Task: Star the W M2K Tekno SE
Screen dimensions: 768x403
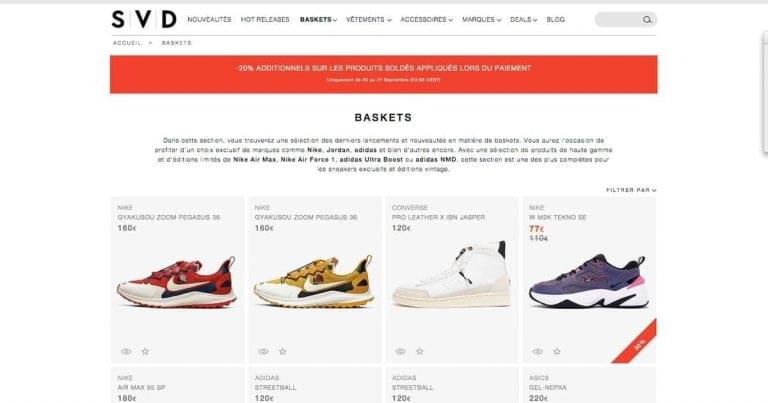Action: [557, 351]
